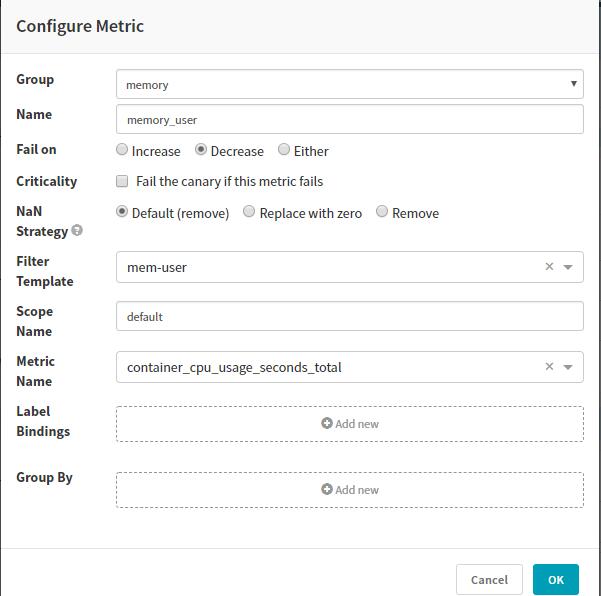
Task: Choose Default (remove) NaN strategy
Action: pos(122,212)
